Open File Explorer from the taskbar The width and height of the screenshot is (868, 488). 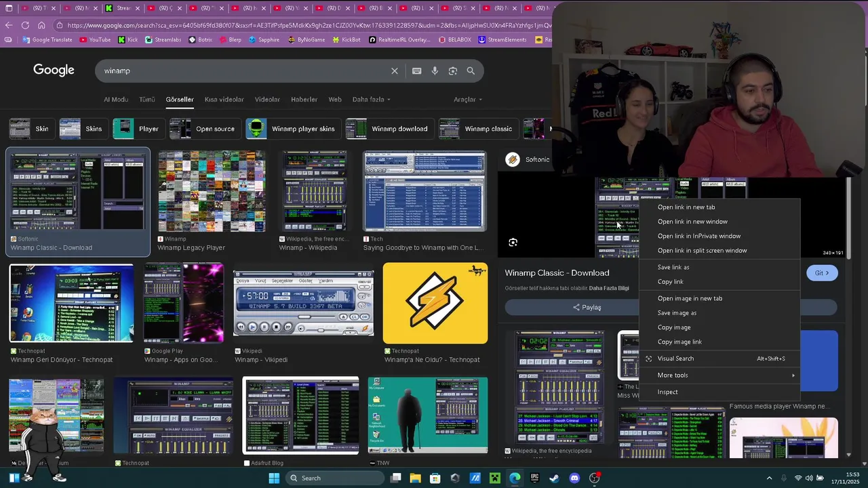click(416, 478)
